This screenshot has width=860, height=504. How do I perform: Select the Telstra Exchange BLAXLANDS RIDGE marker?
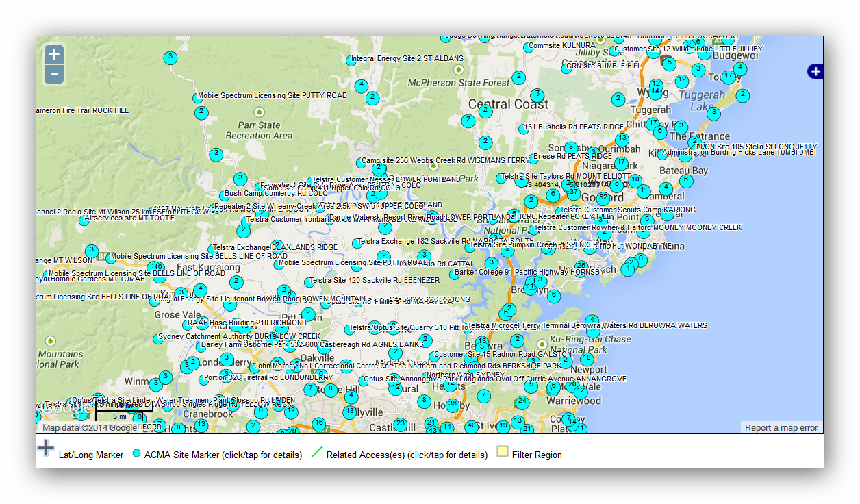212,249
